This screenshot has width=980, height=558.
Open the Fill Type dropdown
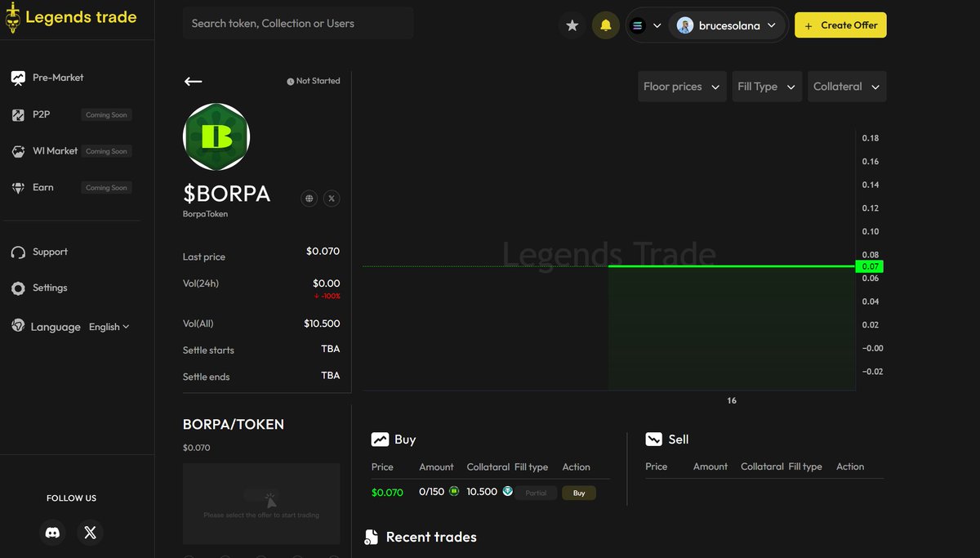point(767,87)
